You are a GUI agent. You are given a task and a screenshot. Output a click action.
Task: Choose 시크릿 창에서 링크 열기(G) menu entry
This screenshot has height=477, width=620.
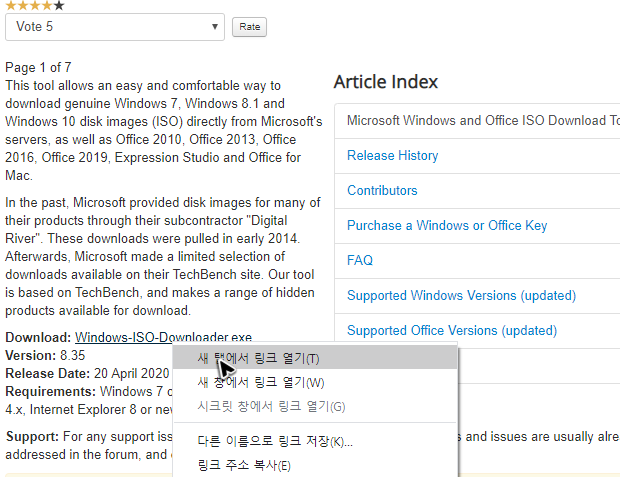coord(315,406)
